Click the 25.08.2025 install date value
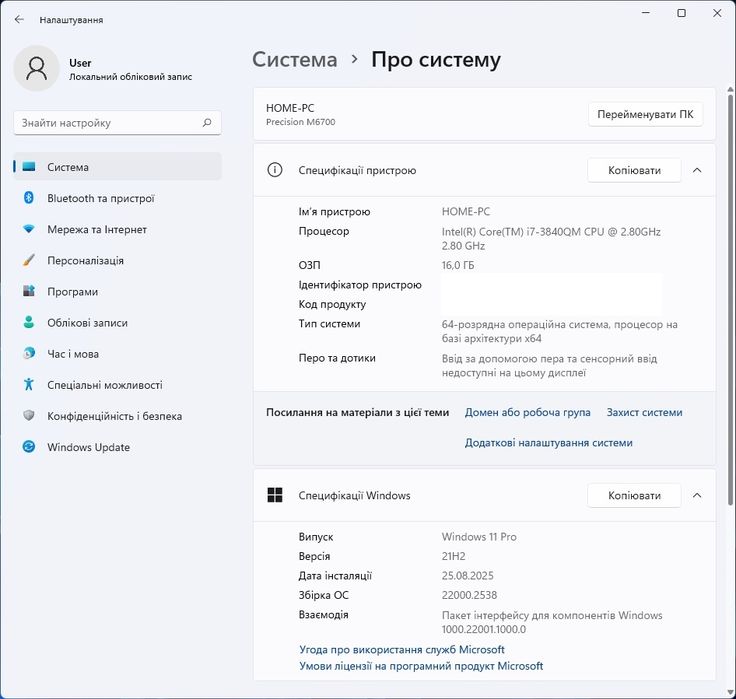This screenshot has height=699, width=736. click(x=468, y=576)
